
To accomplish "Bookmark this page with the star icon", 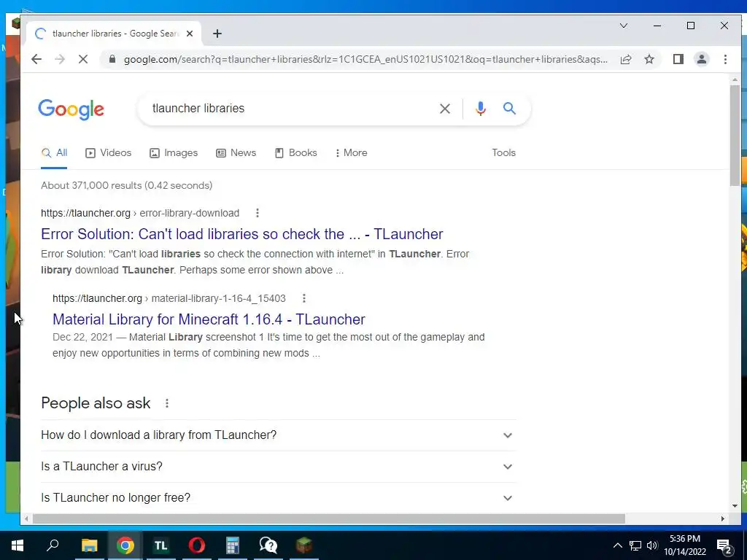I will (x=649, y=59).
